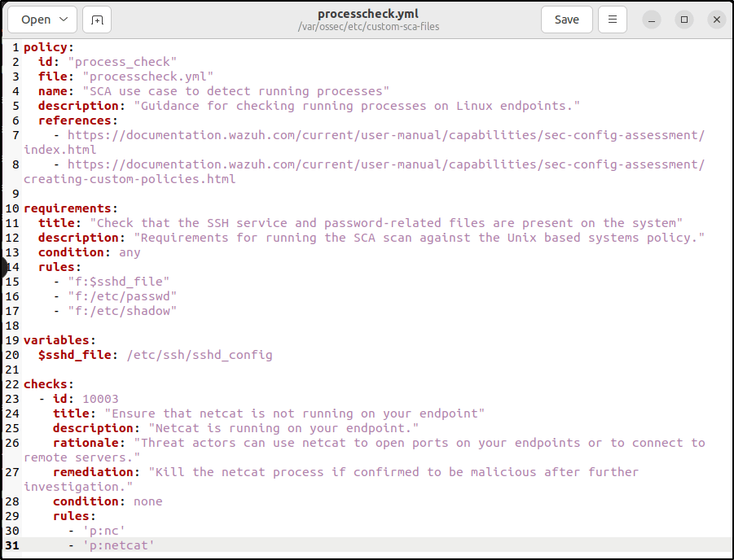Open the hamburger menu
The image size is (734, 560).
613,20
